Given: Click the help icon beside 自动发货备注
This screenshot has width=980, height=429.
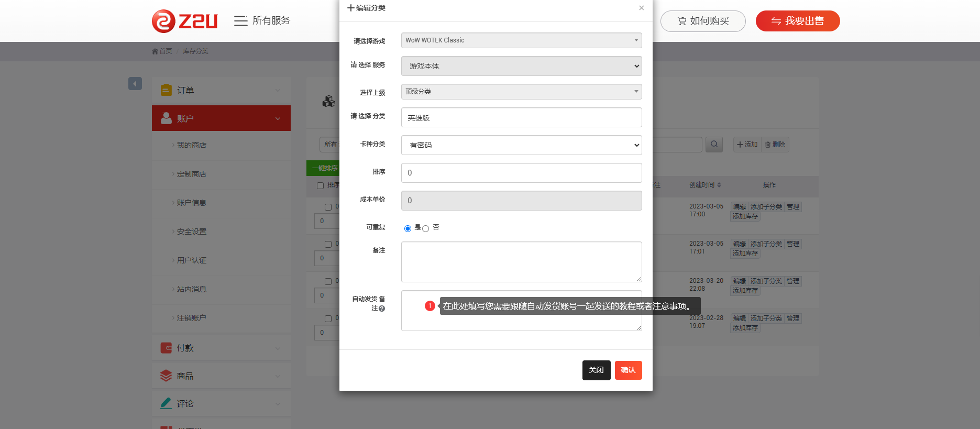Looking at the screenshot, I should point(382,309).
